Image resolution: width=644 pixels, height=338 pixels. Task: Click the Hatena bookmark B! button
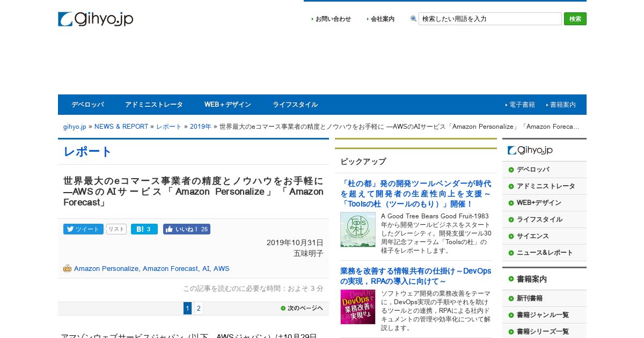(x=144, y=229)
